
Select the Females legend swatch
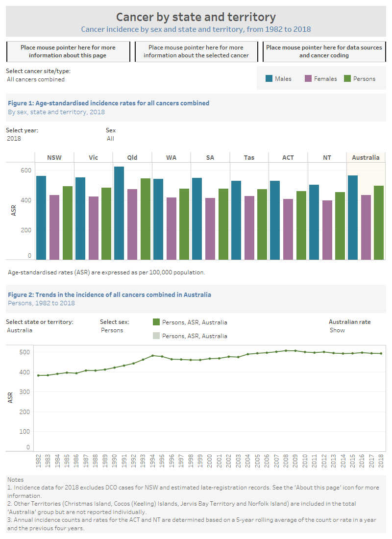pyautogui.click(x=308, y=78)
